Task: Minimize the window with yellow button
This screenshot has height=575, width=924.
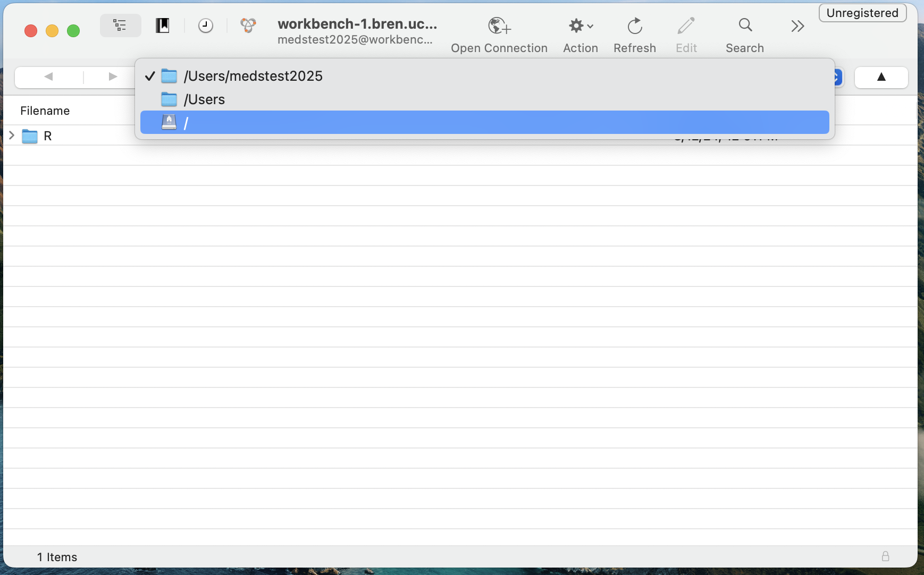Action: pos(52,31)
